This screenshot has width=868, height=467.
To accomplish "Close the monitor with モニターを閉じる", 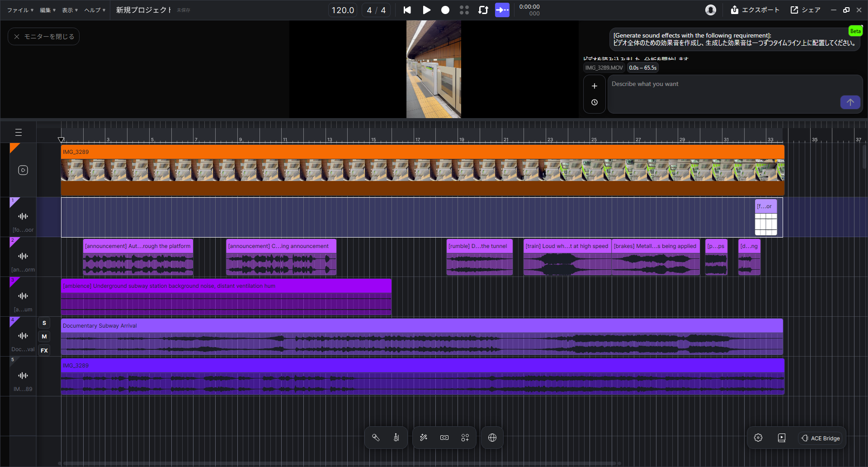I will (x=44, y=37).
